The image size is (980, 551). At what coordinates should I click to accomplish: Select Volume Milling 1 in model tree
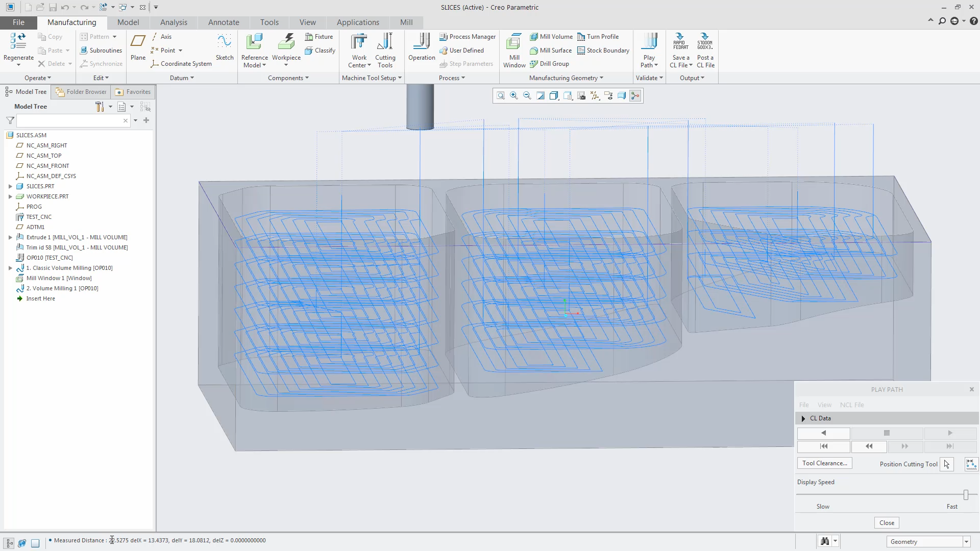click(62, 288)
